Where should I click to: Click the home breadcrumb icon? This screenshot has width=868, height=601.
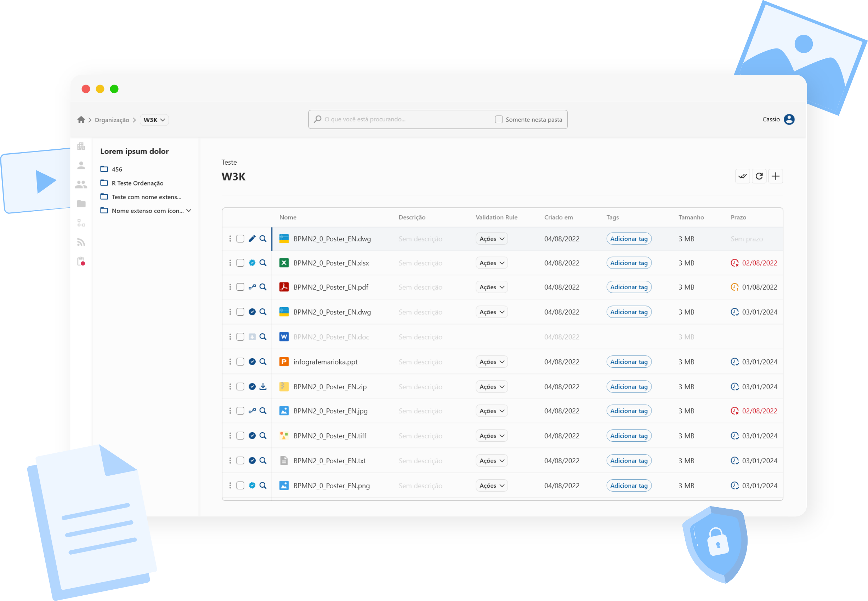(x=81, y=120)
